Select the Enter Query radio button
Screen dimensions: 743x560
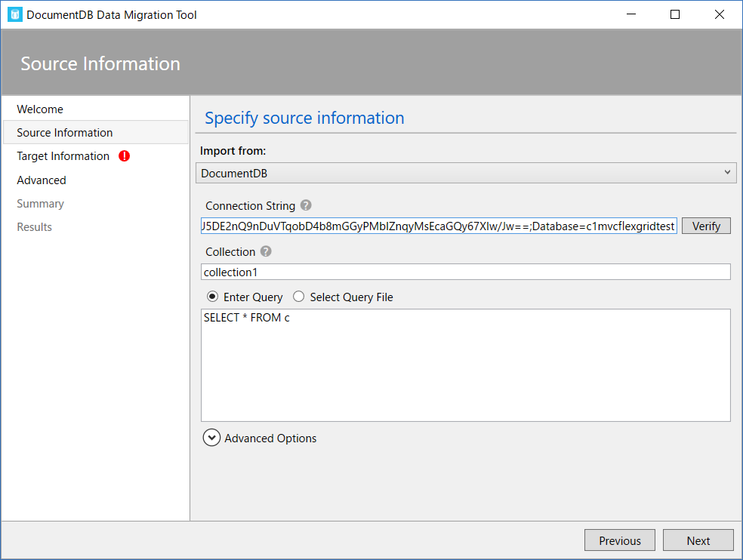(212, 297)
